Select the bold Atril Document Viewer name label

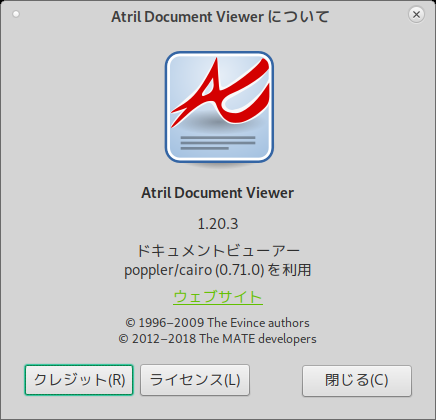tap(218, 193)
